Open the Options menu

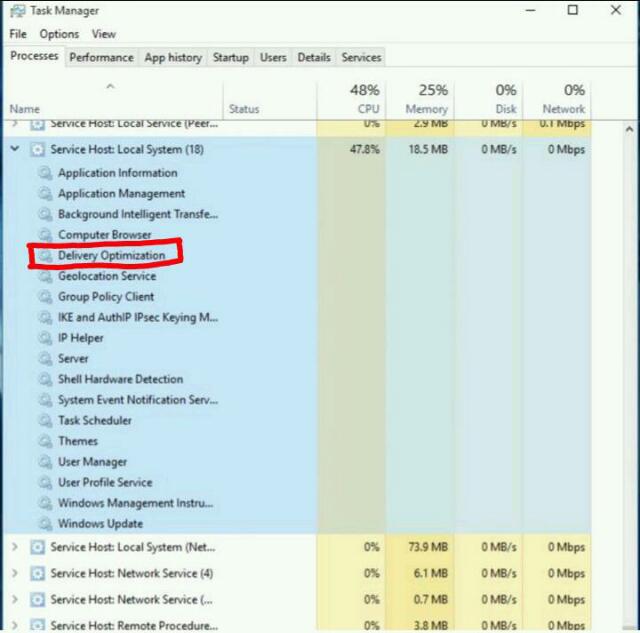click(59, 34)
